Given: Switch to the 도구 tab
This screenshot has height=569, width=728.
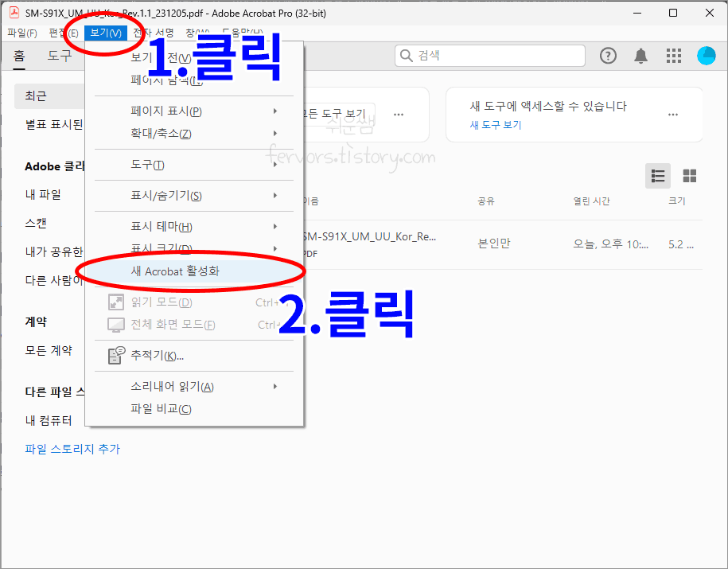Looking at the screenshot, I should click(x=61, y=57).
